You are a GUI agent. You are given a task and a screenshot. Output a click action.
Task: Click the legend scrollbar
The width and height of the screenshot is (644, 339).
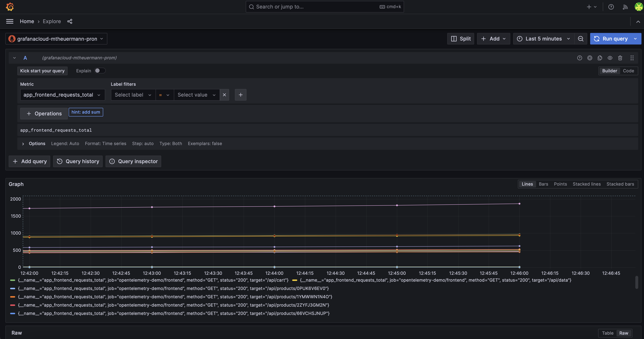point(636,282)
